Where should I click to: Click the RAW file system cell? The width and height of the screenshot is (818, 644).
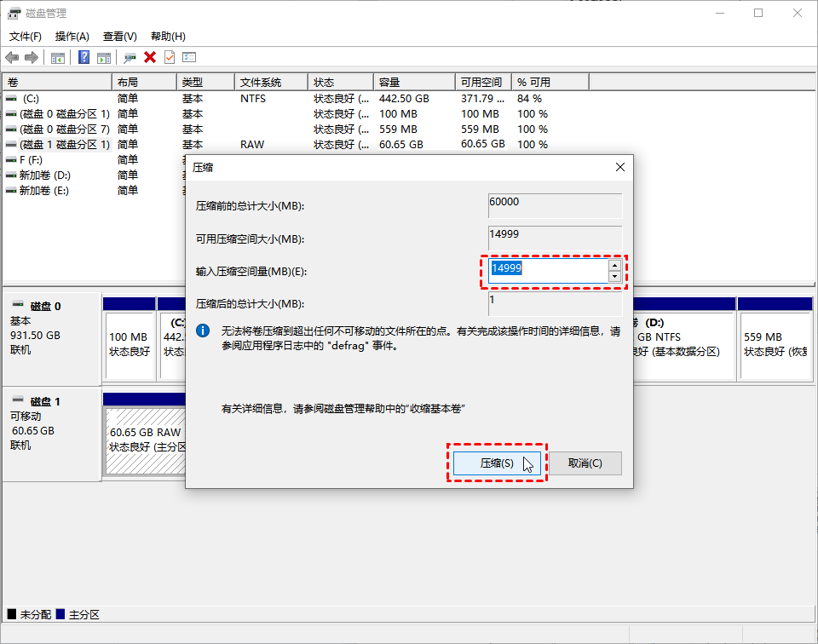coord(252,145)
